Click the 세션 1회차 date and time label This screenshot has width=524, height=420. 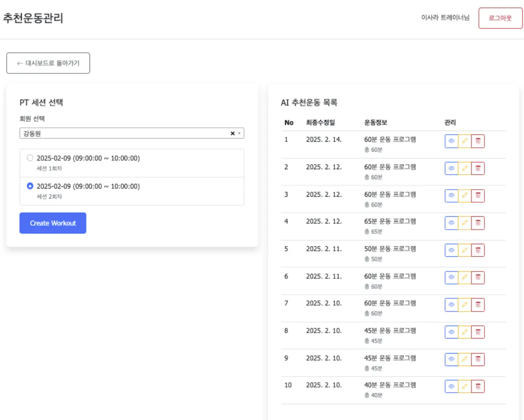88,158
